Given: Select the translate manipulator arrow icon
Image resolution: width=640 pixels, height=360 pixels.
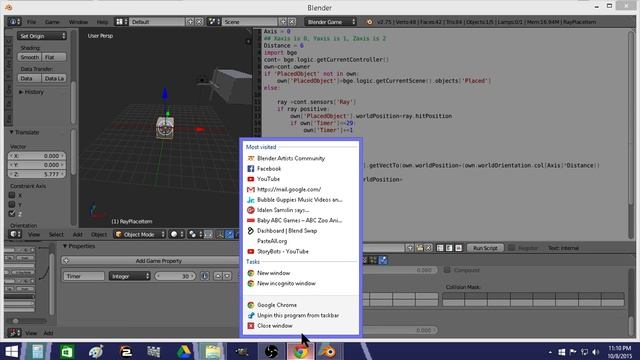Looking at the screenshot, I should (x=229, y=234).
